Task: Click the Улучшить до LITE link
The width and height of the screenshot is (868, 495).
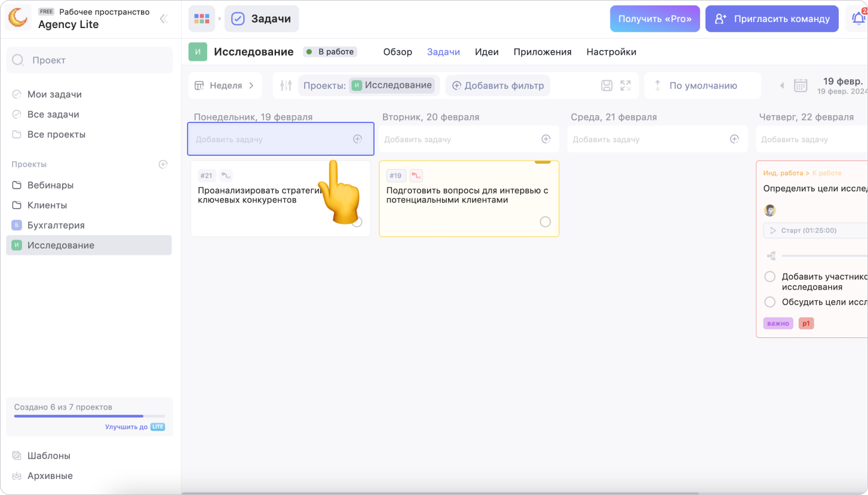Action: [135, 427]
